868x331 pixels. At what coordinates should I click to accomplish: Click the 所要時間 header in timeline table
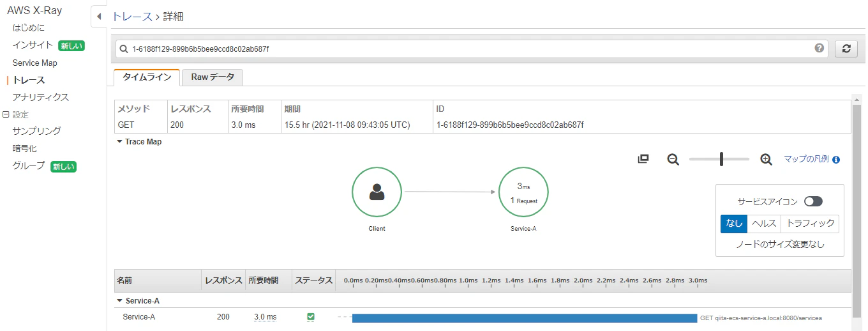[264, 281]
